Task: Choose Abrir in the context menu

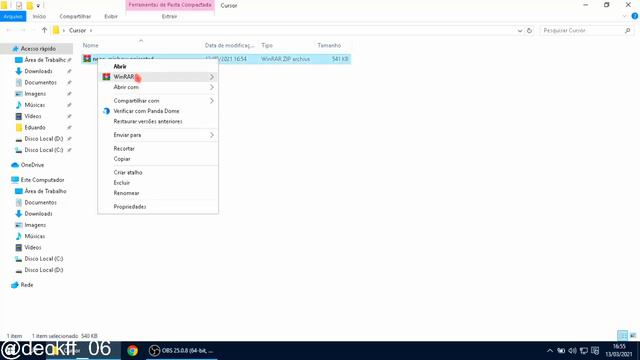Action: coord(120,66)
